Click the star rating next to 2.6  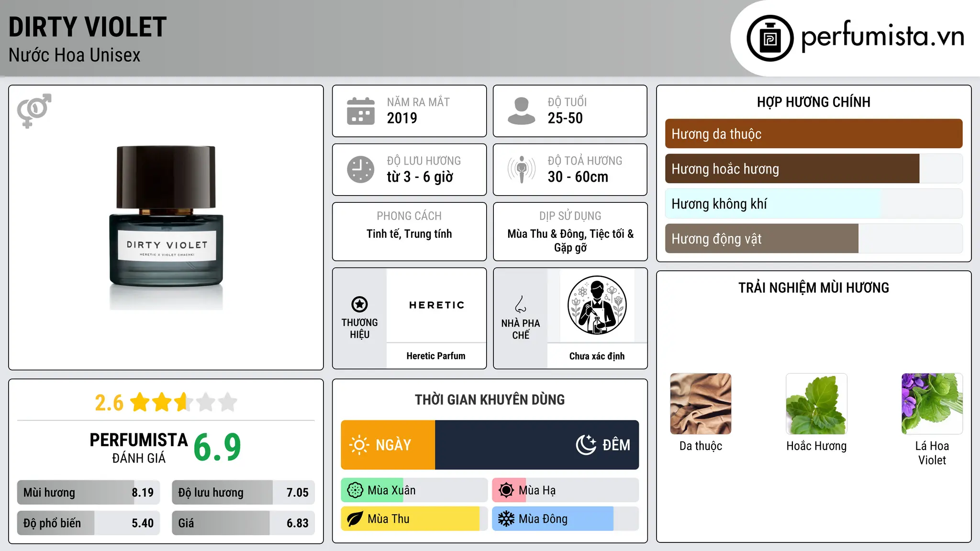coord(183,402)
